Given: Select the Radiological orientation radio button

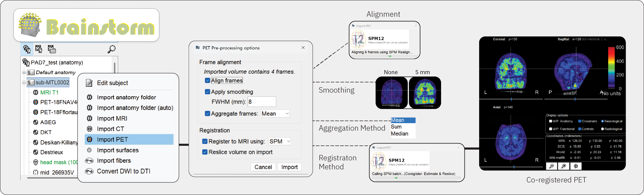Looking at the screenshot, I should pos(602,129).
